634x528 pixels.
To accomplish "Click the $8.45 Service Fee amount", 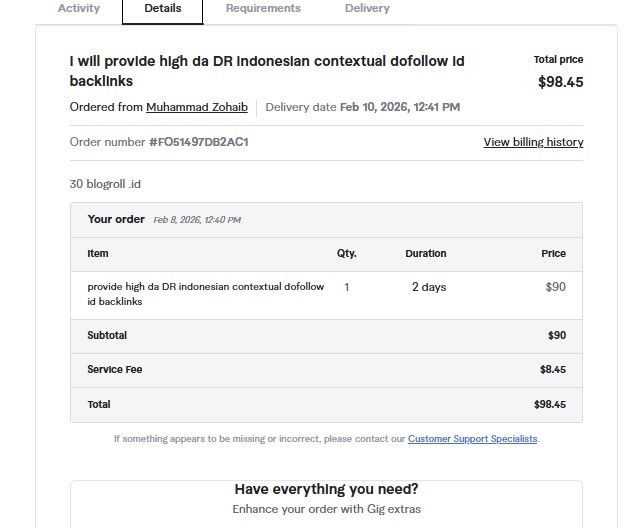I will [x=552, y=370].
